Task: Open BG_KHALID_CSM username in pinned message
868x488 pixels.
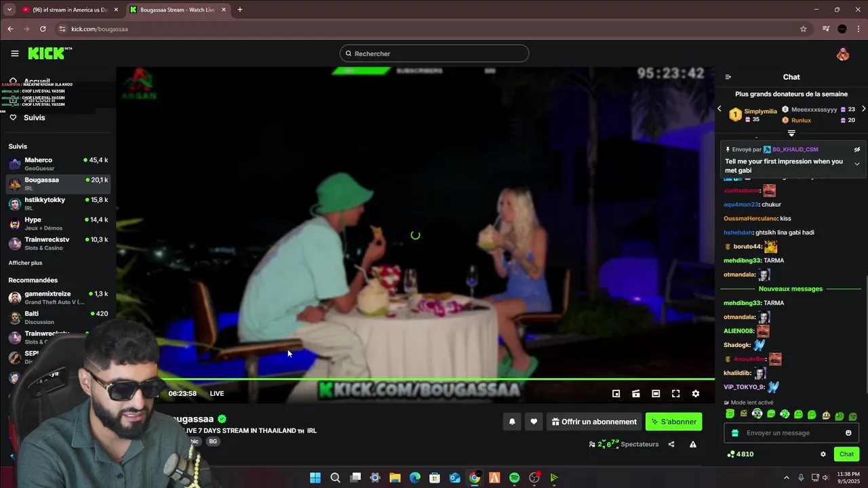Action: pos(795,150)
